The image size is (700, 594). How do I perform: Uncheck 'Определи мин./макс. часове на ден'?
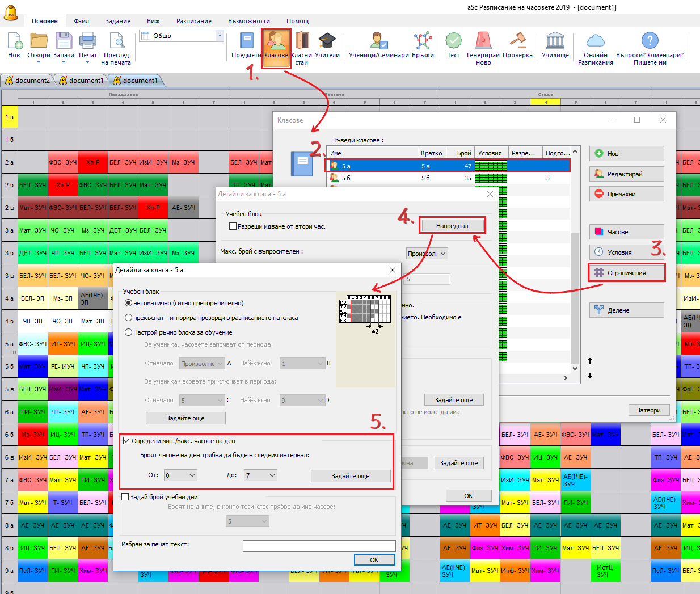[x=126, y=441]
